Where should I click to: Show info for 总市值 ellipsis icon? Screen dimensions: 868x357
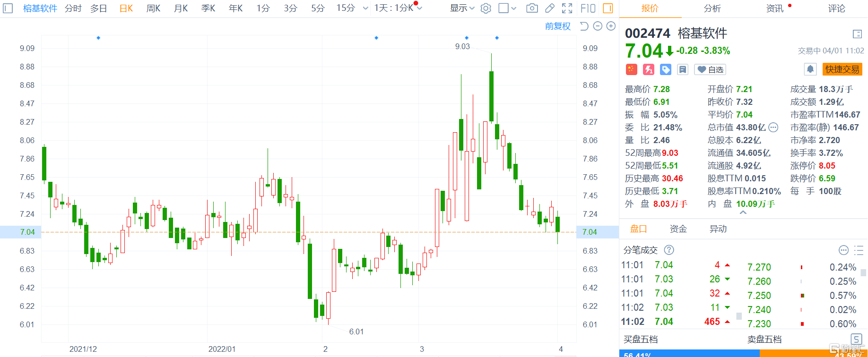point(773,127)
